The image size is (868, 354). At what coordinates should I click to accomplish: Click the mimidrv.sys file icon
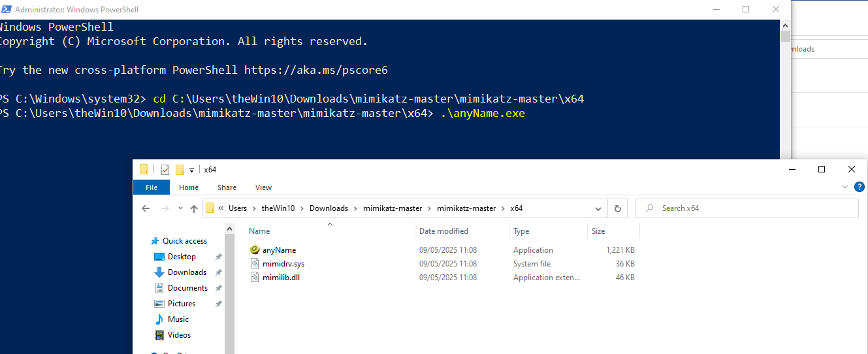255,264
